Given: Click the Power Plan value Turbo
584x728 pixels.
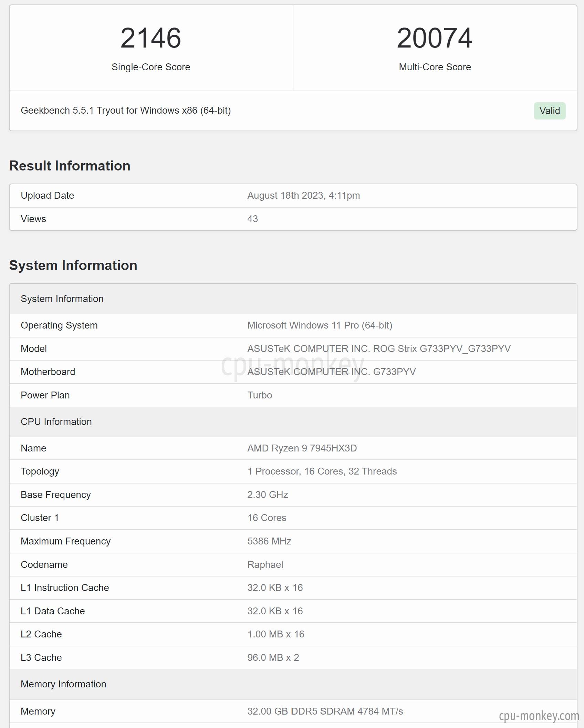Looking at the screenshot, I should (x=260, y=395).
